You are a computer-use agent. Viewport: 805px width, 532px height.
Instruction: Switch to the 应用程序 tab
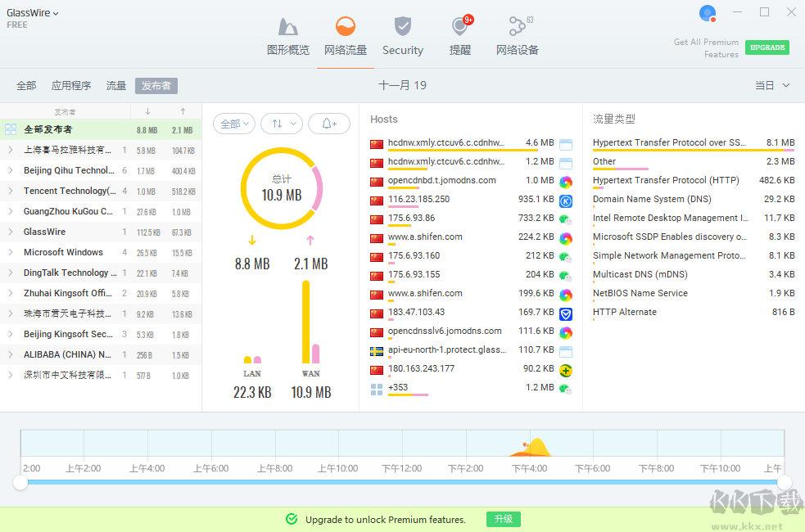click(71, 86)
